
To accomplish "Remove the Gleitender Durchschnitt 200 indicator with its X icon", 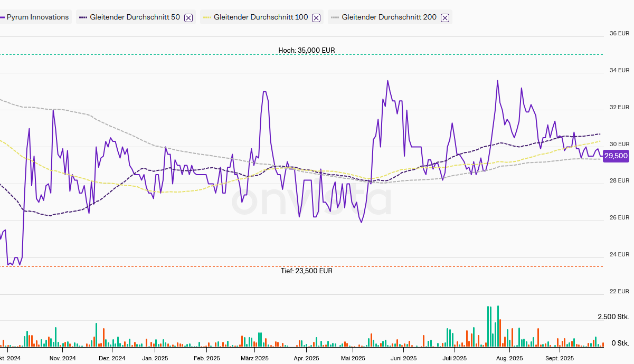I will pyautogui.click(x=445, y=17).
